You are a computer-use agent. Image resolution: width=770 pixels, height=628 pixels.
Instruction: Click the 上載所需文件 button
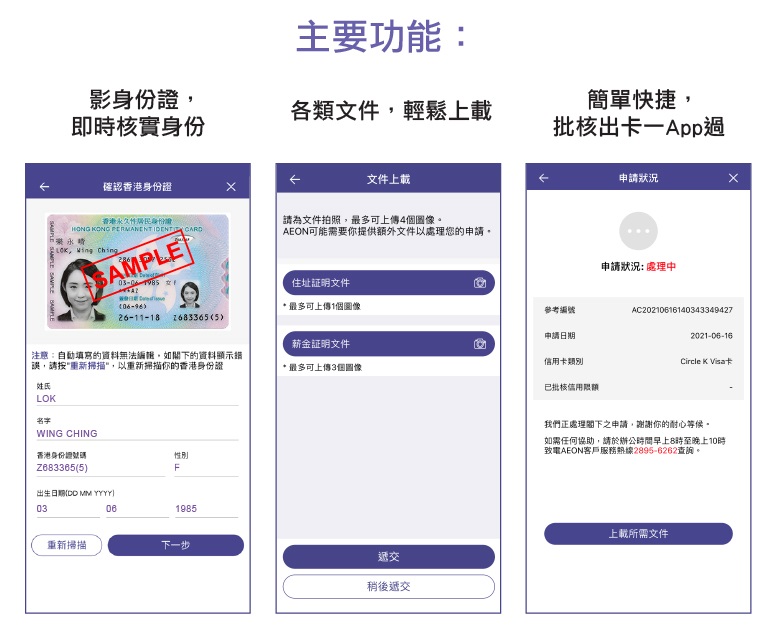tap(638, 534)
